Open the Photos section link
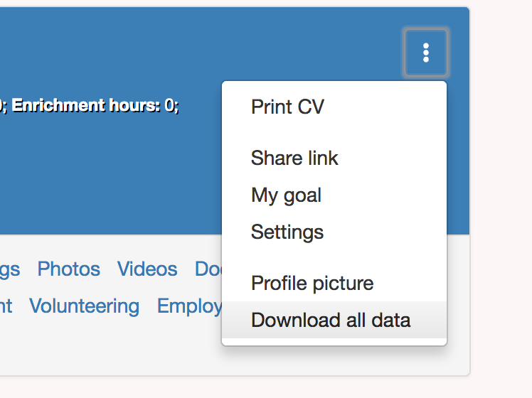 point(68,269)
